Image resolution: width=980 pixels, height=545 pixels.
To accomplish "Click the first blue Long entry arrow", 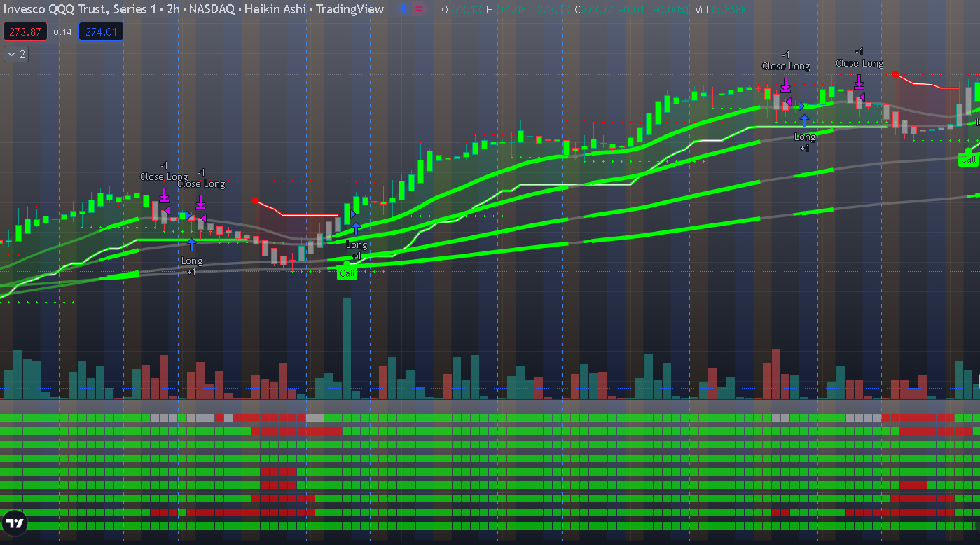I will [191, 244].
